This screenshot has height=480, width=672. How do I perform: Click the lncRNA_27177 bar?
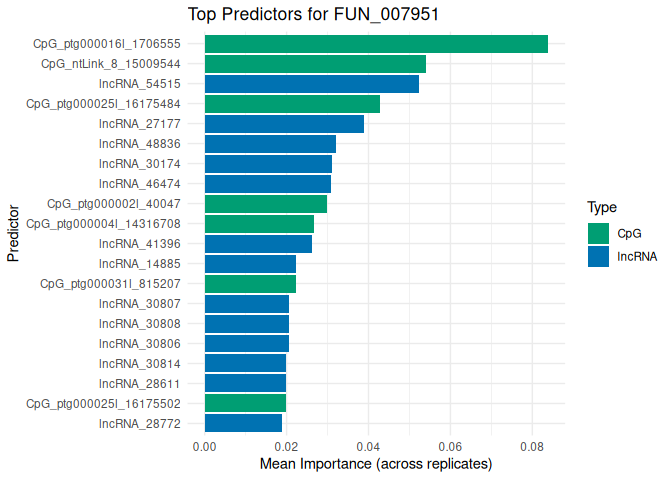tap(284, 124)
